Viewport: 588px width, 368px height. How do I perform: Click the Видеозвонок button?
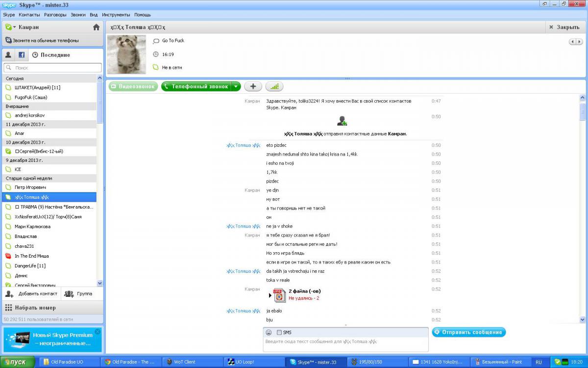tap(133, 86)
